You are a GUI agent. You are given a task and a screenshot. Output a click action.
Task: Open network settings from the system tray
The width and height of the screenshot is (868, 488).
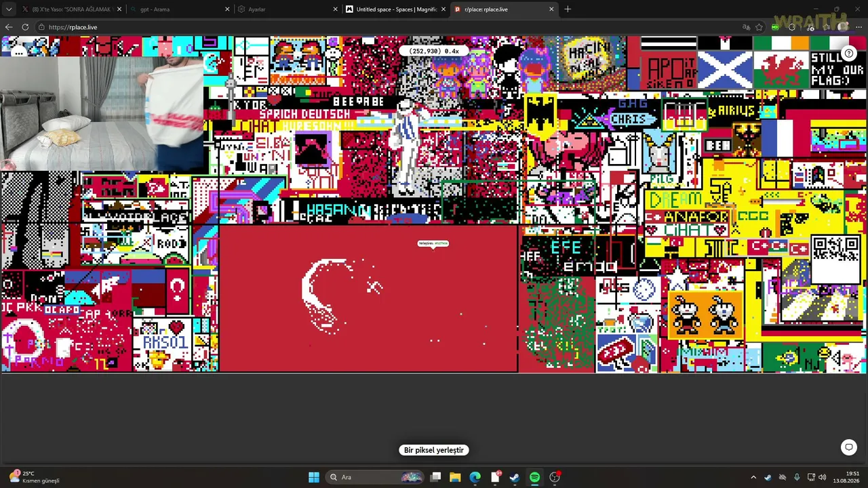811,477
